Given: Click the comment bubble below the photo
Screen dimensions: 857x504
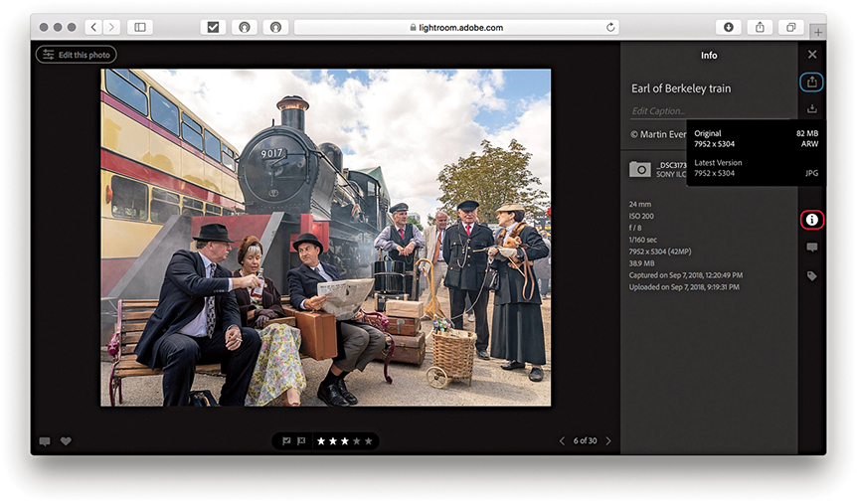Looking at the screenshot, I should (x=45, y=441).
